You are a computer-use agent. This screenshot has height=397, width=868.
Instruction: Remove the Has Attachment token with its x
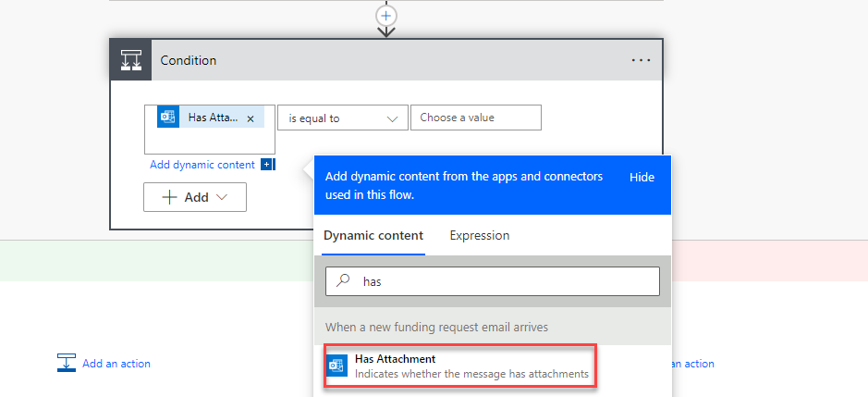[251, 118]
